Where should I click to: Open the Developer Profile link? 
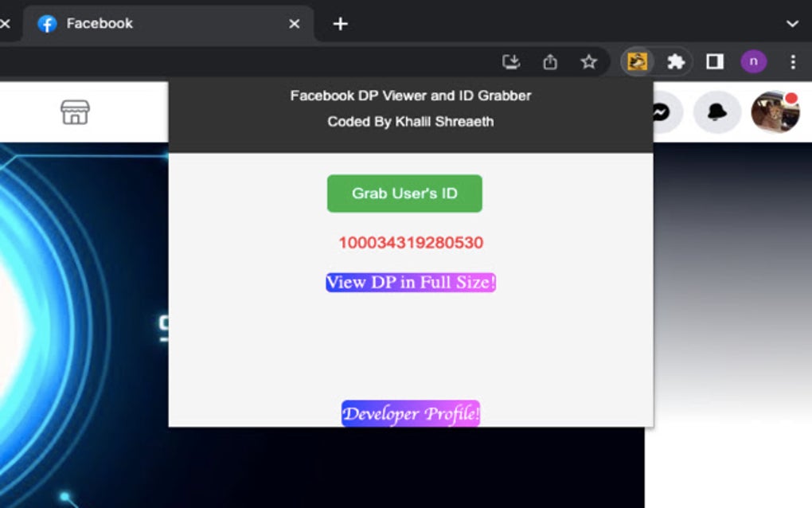411,413
